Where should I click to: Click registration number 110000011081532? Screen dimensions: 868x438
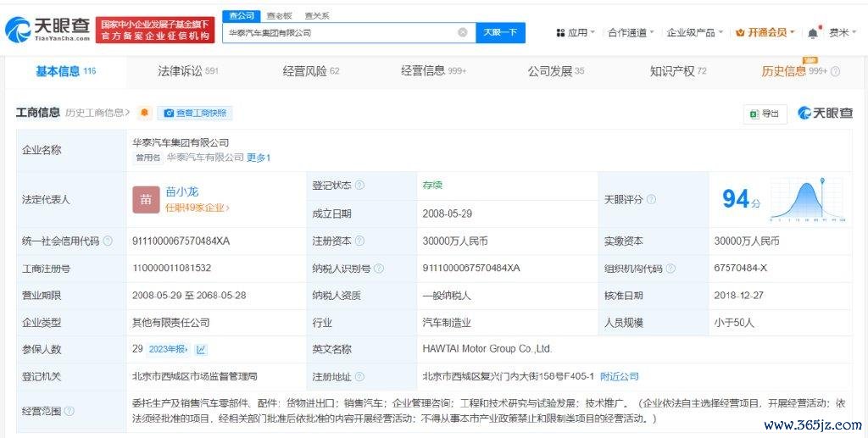click(171, 269)
